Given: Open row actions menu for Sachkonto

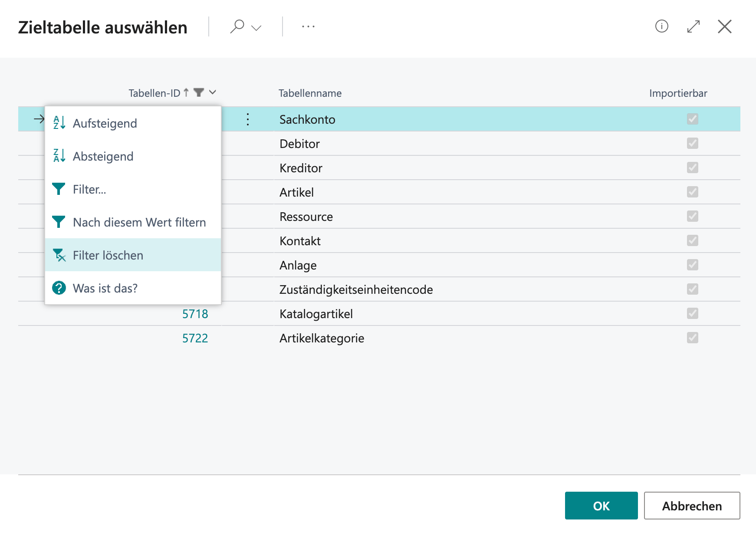Looking at the screenshot, I should point(248,119).
